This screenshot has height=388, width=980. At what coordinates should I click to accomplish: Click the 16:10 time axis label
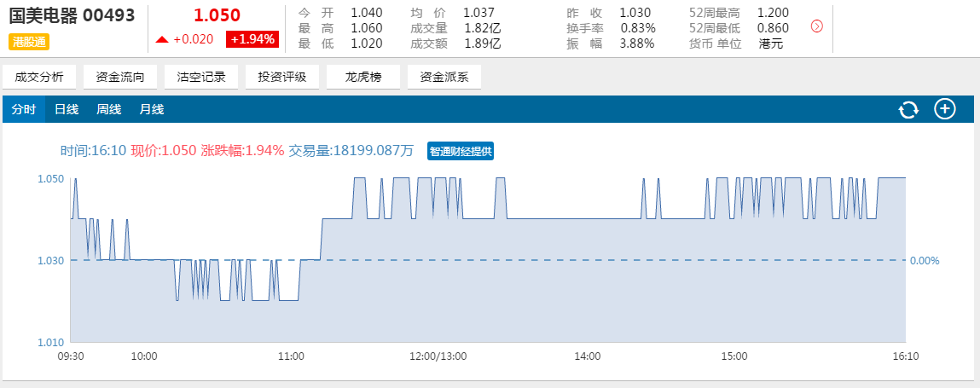tap(906, 356)
